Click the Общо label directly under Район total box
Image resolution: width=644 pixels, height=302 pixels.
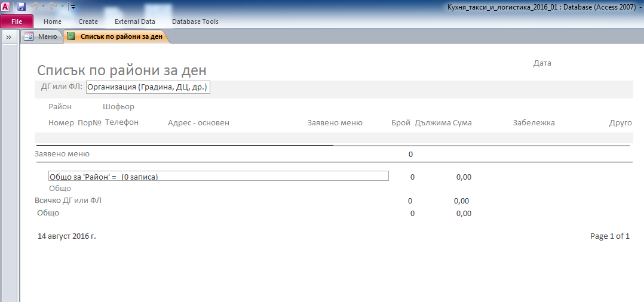pyautogui.click(x=60, y=189)
